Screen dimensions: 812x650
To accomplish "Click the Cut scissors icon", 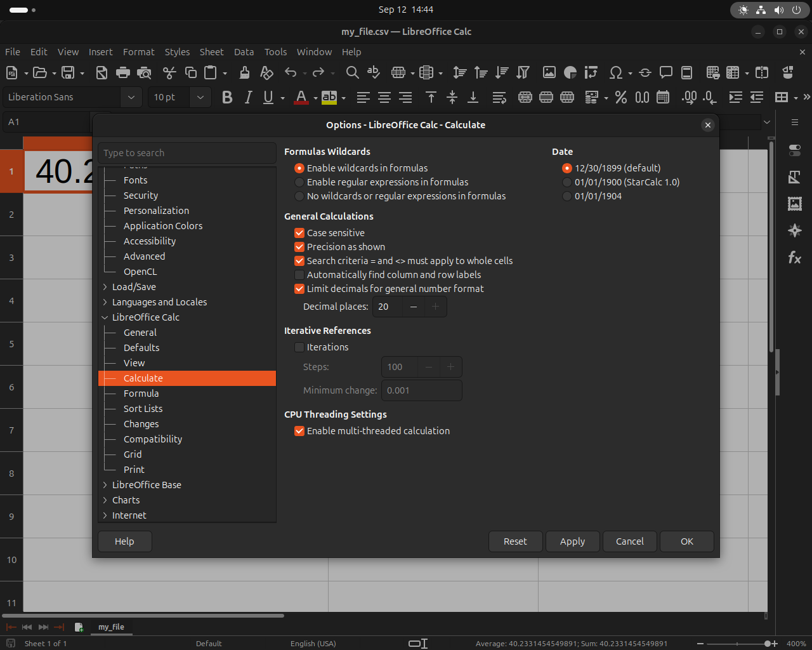I will coord(169,72).
